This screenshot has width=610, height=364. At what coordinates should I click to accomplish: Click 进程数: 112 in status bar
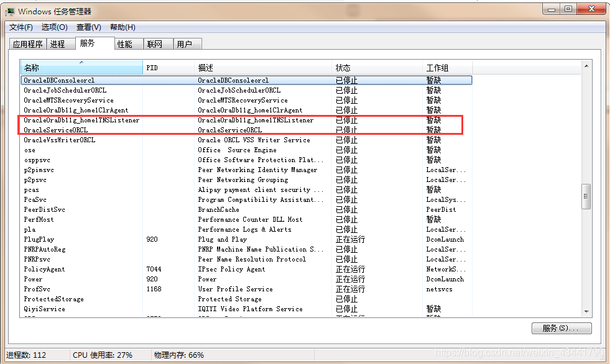tap(25, 355)
